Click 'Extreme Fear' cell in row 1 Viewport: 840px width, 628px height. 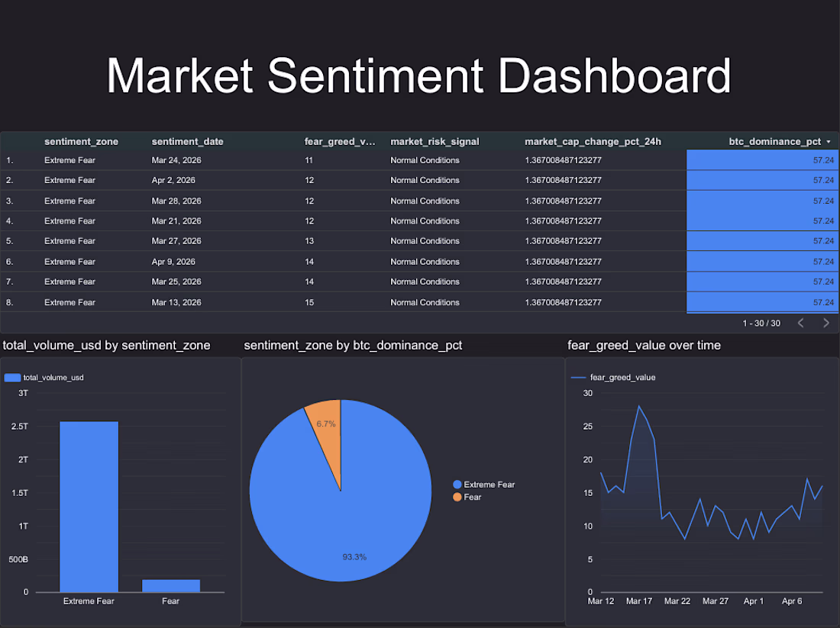click(x=69, y=160)
